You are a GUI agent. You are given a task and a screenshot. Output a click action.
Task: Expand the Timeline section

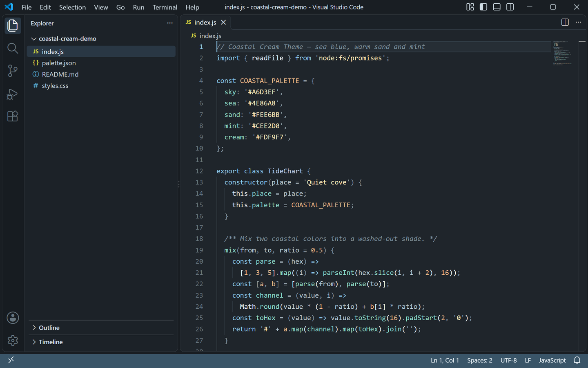coord(102,342)
